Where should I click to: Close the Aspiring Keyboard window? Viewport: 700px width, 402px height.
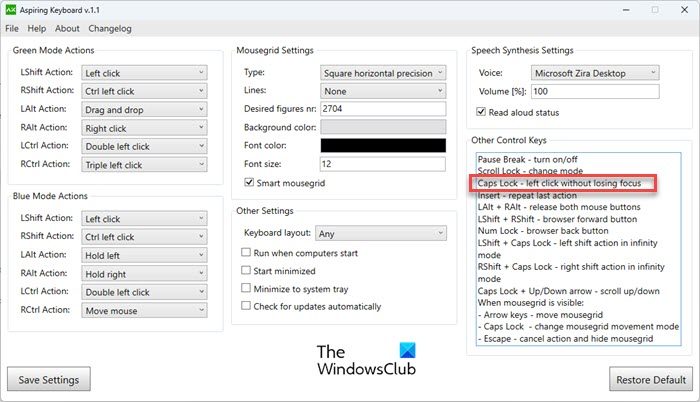(x=684, y=10)
